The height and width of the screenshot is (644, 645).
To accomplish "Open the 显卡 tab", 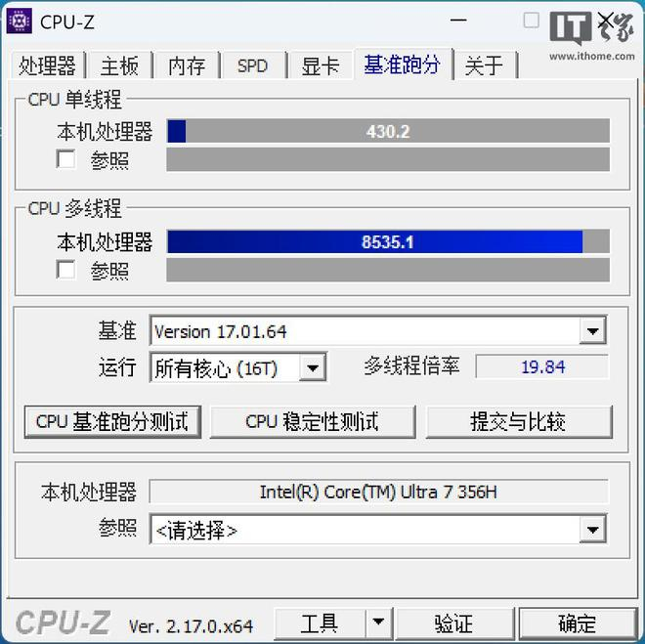I will (x=320, y=65).
